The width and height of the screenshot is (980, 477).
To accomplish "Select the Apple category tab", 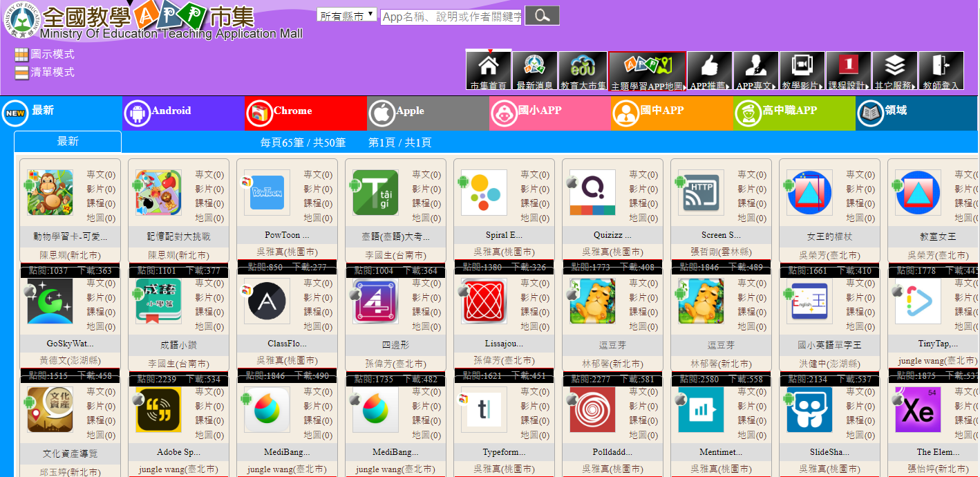I will pos(428,113).
